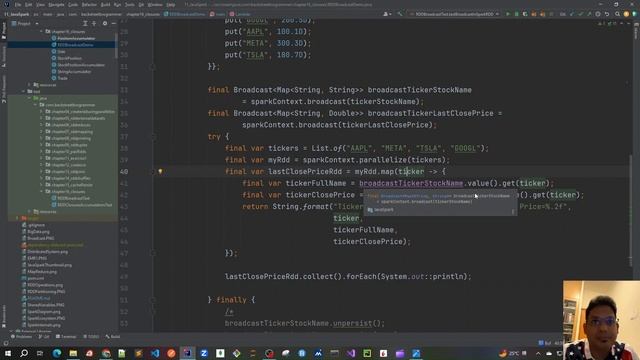
Task: Start debugging with the bug icon
Action: click(516, 14)
